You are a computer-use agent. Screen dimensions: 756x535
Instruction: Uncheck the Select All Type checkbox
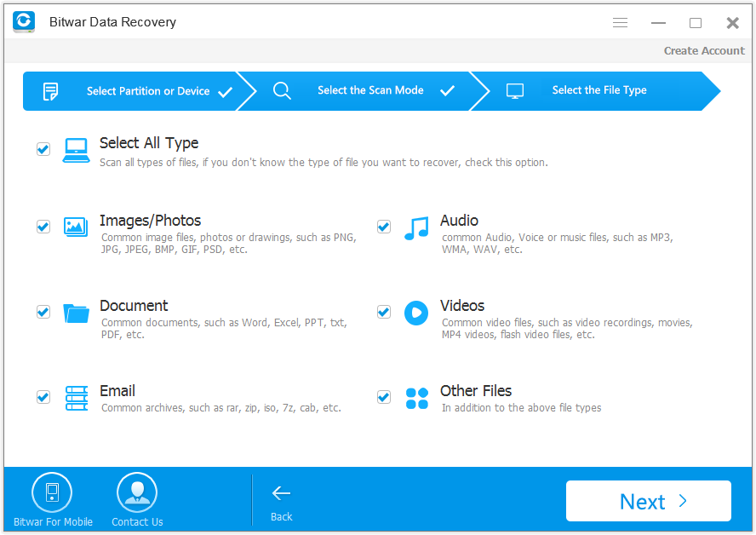43,149
